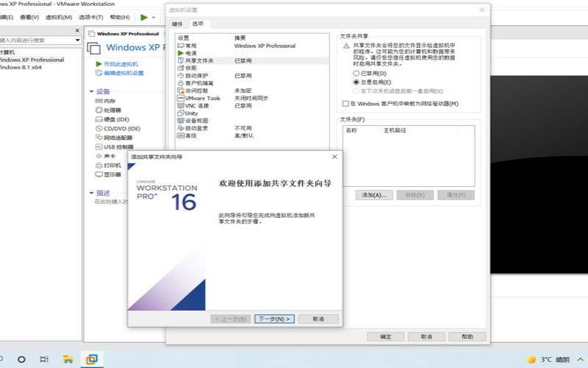Select the 自动登录 autologin icon
This screenshot has width=588, height=368.
point(180,128)
